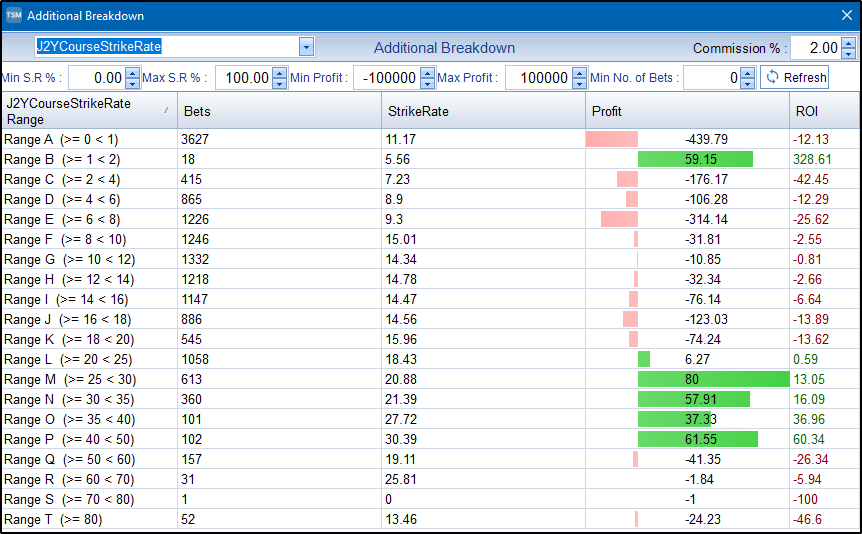Select the Range D (>= 4 < 6) row

coord(430,199)
